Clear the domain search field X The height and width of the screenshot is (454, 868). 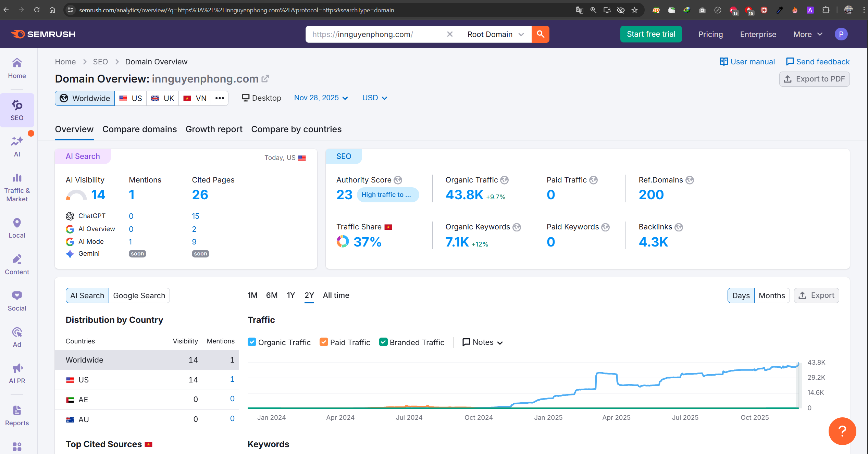point(450,34)
